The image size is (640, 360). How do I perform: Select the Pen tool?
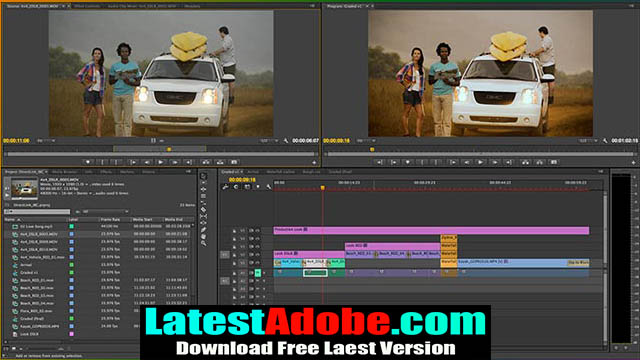tap(203, 230)
